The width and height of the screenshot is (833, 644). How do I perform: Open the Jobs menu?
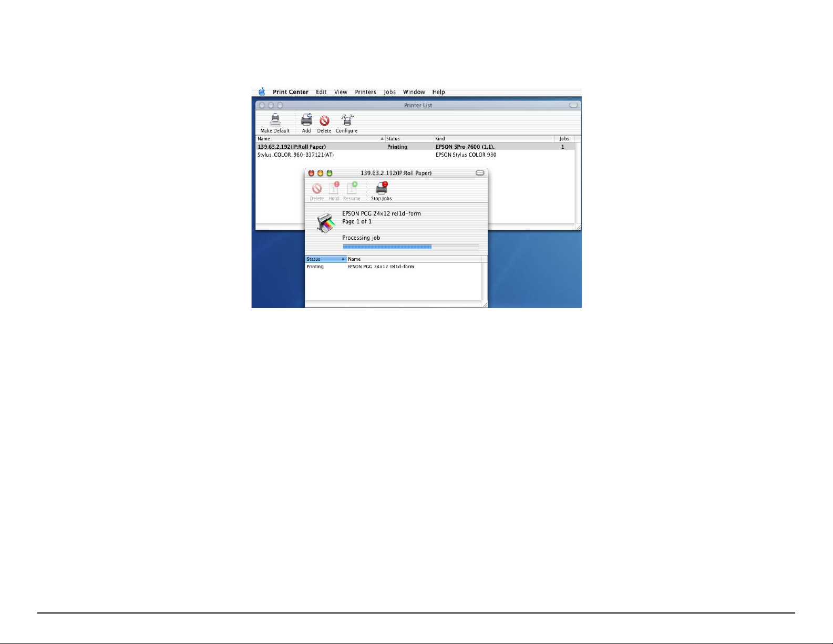point(389,92)
